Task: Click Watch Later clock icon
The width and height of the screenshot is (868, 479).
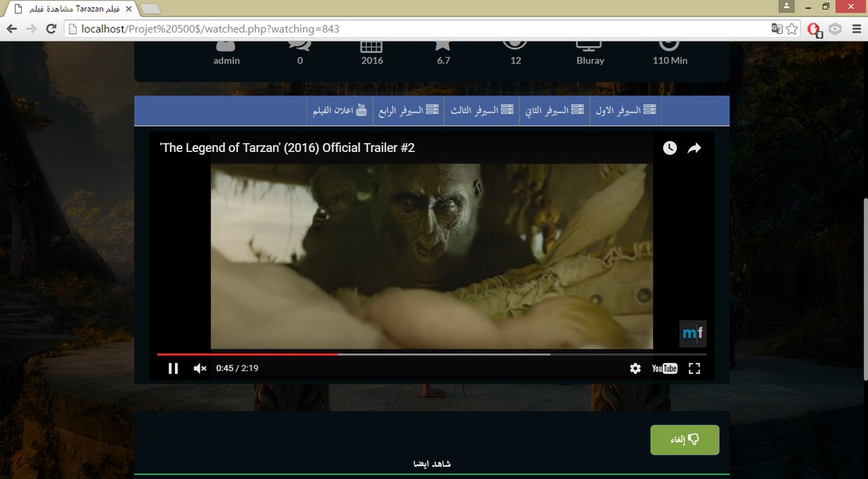Action: (x=670, y=148)
